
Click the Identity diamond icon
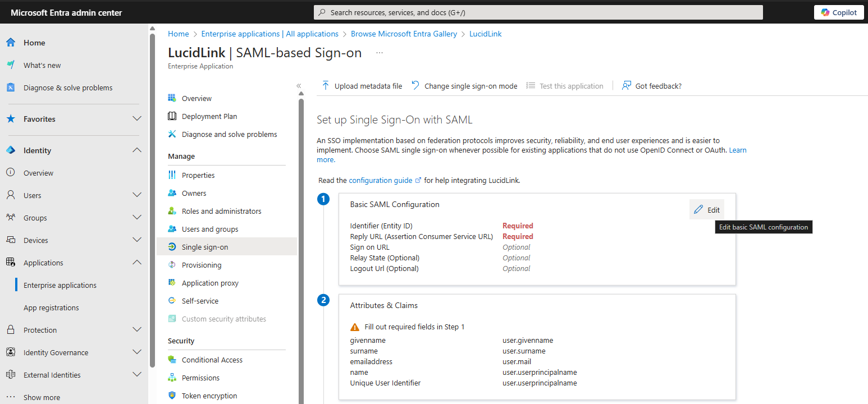click(11, 150)
